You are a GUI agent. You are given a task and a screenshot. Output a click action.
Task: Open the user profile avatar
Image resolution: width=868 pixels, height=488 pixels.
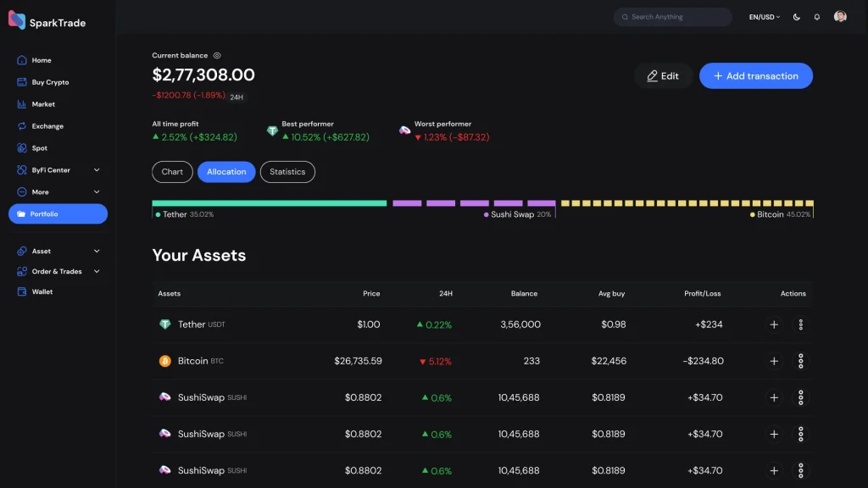tap(840, 17)
